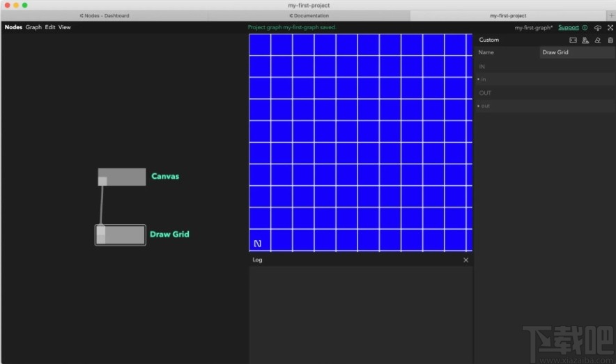Click the info circle icon beside Support
Screen dimensions: 616x364
pos(585,27)
